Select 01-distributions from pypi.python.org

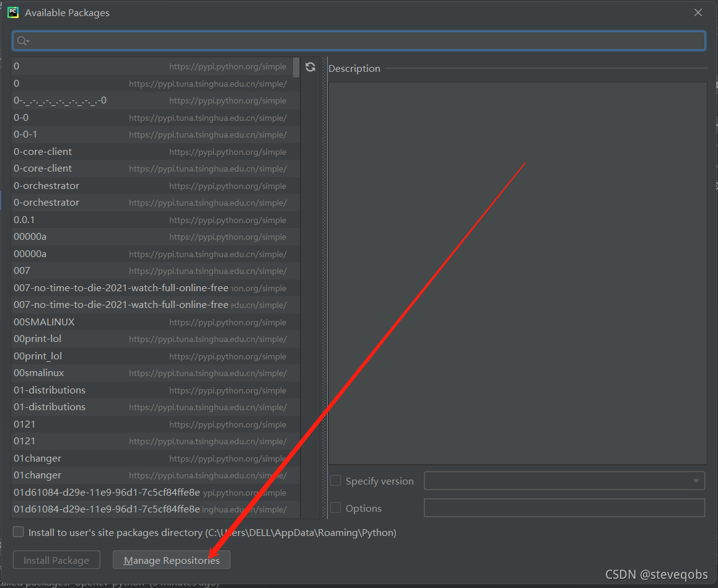pos(155,390)
